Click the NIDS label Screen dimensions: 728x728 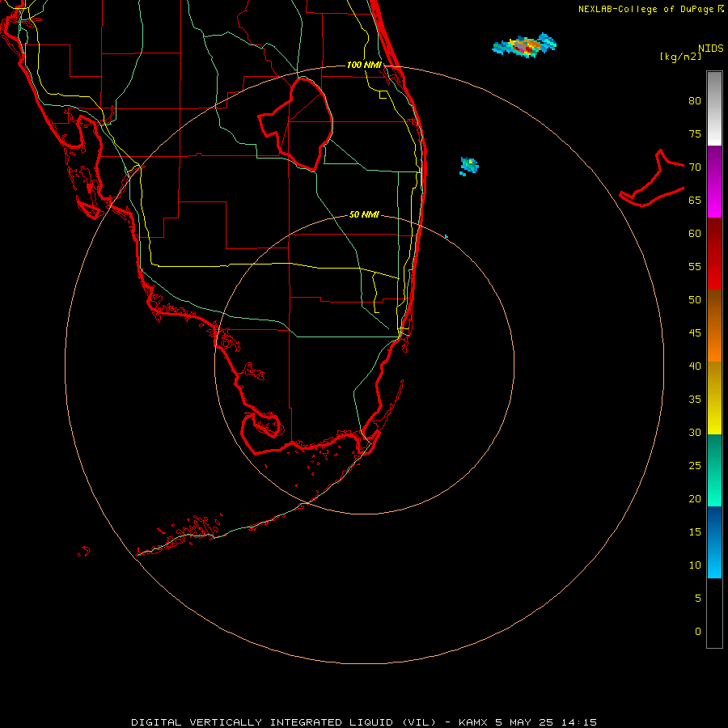pyautogui.click(x=710, y=49)
